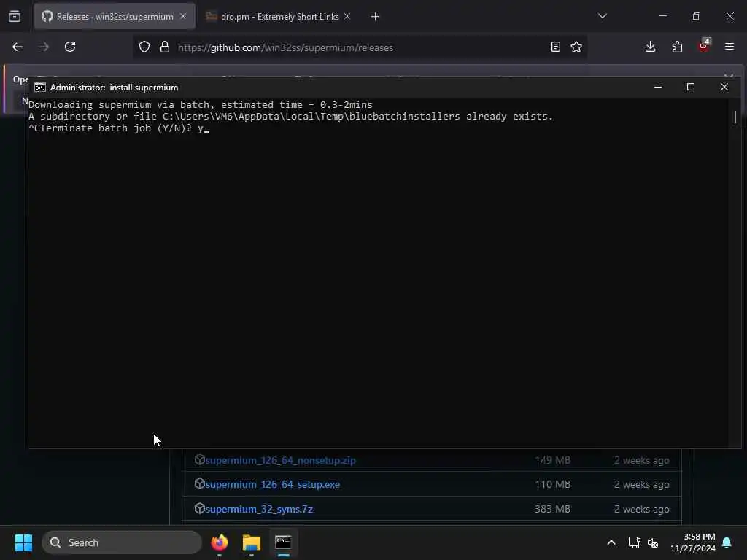
Task: Click the network display tray icon
Action: coord(634,542)
